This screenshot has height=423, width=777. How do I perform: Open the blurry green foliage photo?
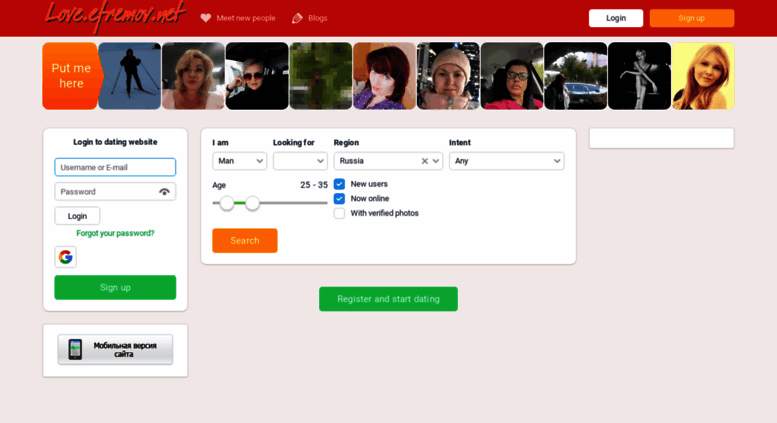(321, 76)
